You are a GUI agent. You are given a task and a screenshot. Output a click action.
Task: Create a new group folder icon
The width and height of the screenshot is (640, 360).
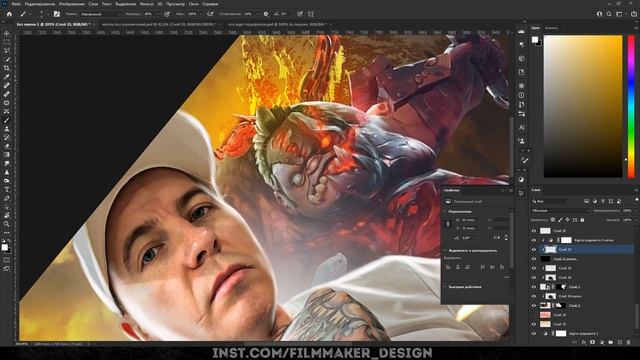pyautogui.click(x=611, y=342)
